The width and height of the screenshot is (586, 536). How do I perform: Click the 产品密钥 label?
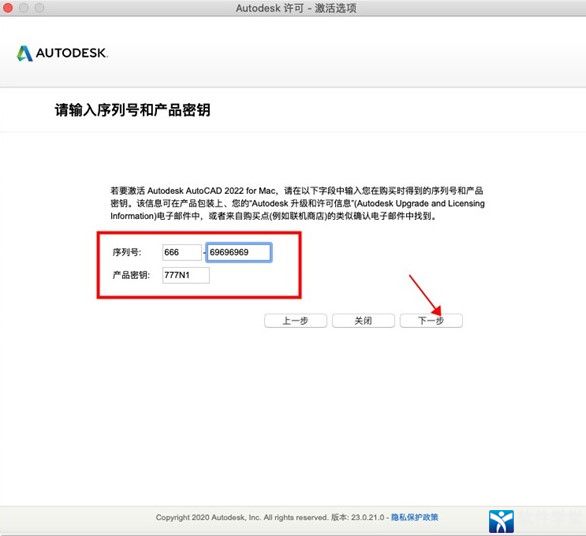(131, 275)
